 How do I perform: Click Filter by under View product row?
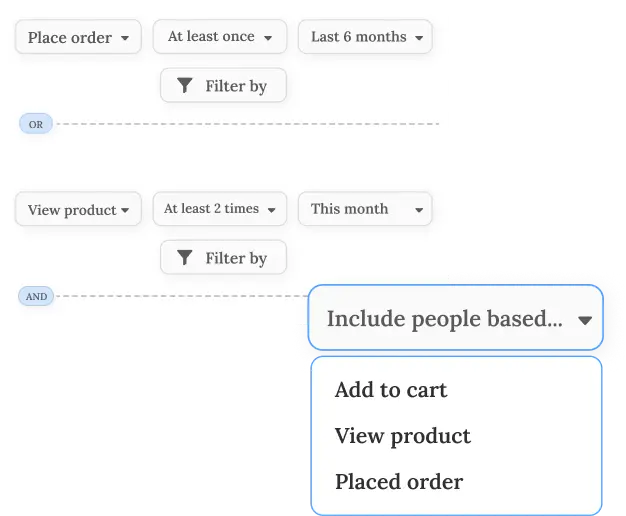[x=224, y=257]
